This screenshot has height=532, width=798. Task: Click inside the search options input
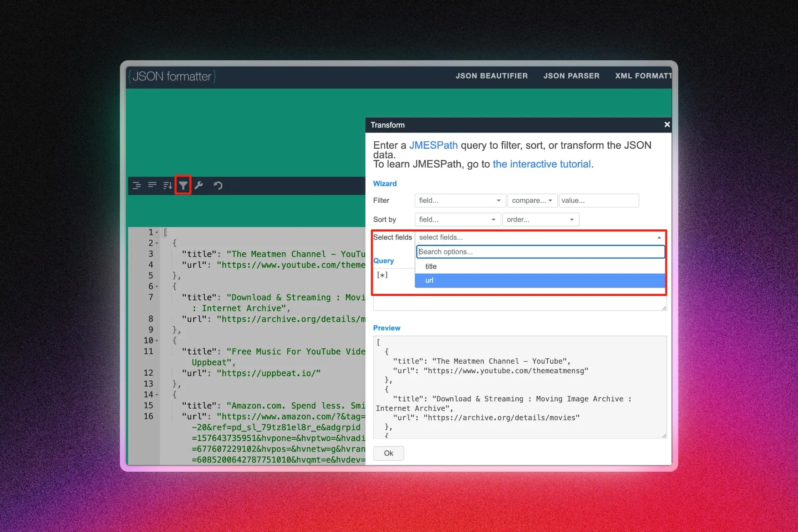[x=540, y=251]
